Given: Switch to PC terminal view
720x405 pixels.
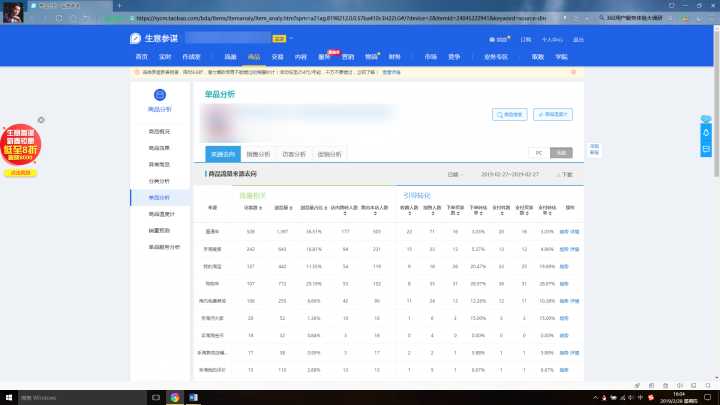Looking at the screenshot, I should click(x=539, y=153).
